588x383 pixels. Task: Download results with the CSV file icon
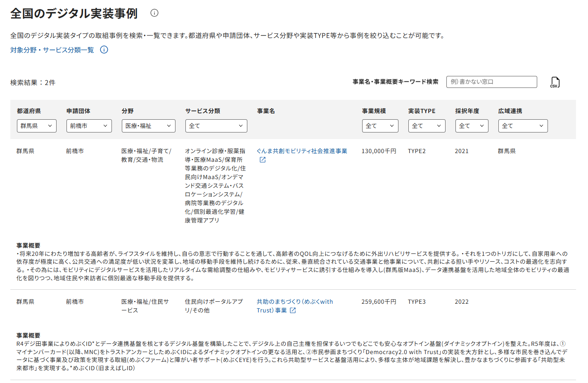tap(555, 82)
